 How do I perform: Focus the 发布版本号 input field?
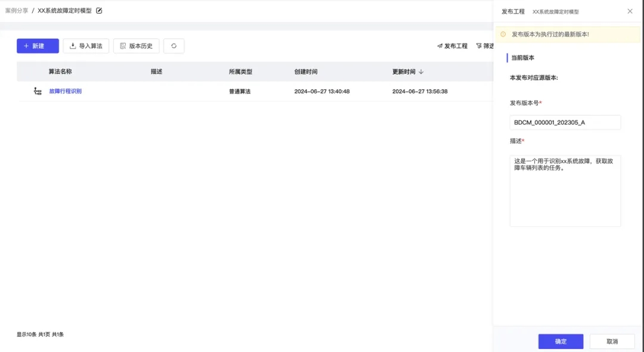click(x=565, y=122)
